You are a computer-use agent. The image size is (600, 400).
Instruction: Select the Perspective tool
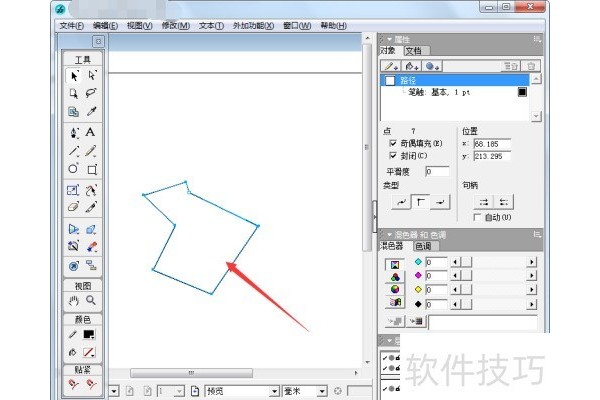(73, 229)
